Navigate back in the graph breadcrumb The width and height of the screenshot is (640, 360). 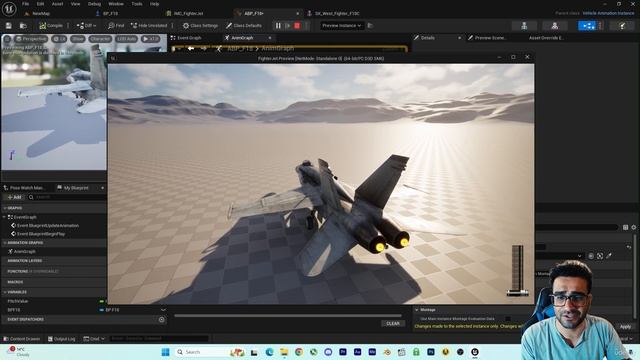(190, 49)
